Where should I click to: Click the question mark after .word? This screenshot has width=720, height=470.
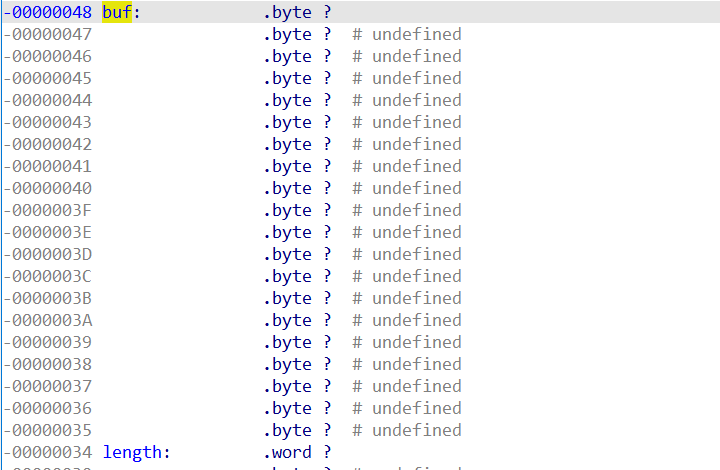point(327,453)
